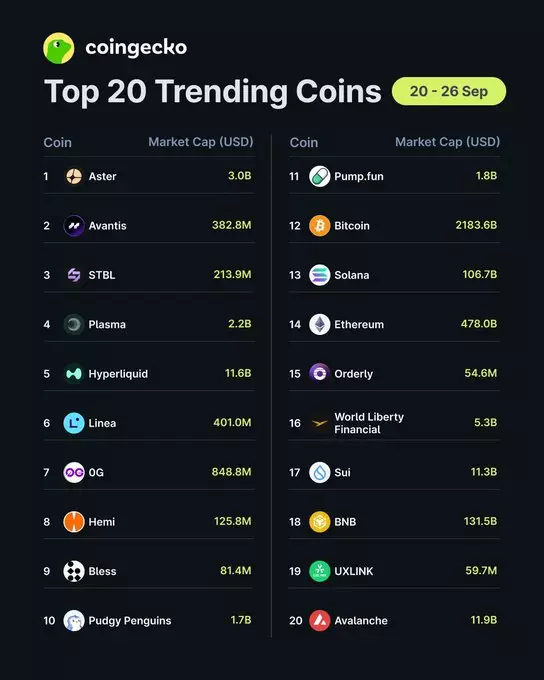Image resolution: width=544 pixels, height=680 pixels.
Task: Click the Hyperliquid icon
Action: click(x=74, y=374)
